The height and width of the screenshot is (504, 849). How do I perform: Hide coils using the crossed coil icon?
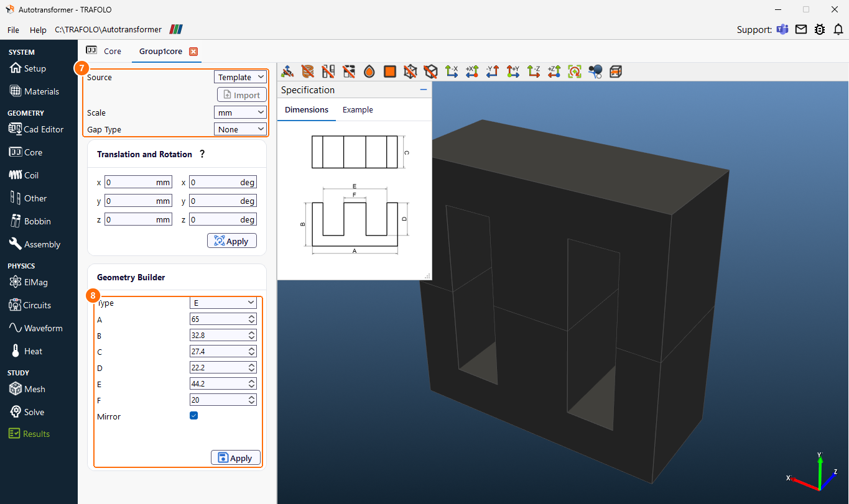(307, 71)
